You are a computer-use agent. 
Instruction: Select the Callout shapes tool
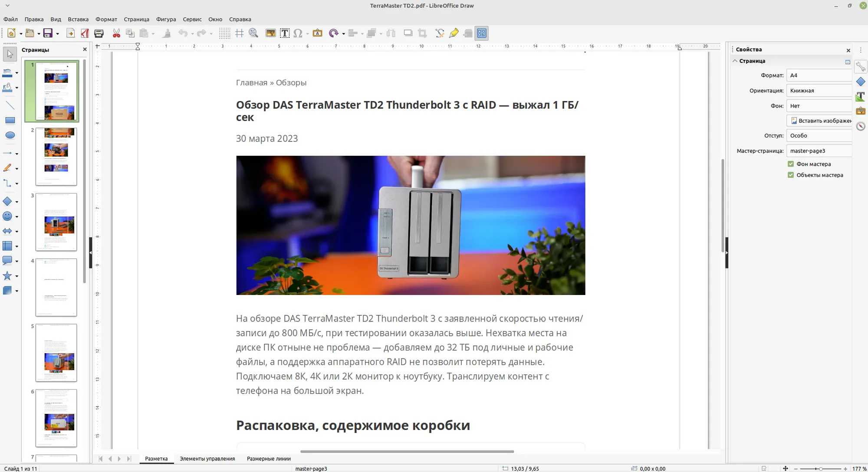click(7, 261)
